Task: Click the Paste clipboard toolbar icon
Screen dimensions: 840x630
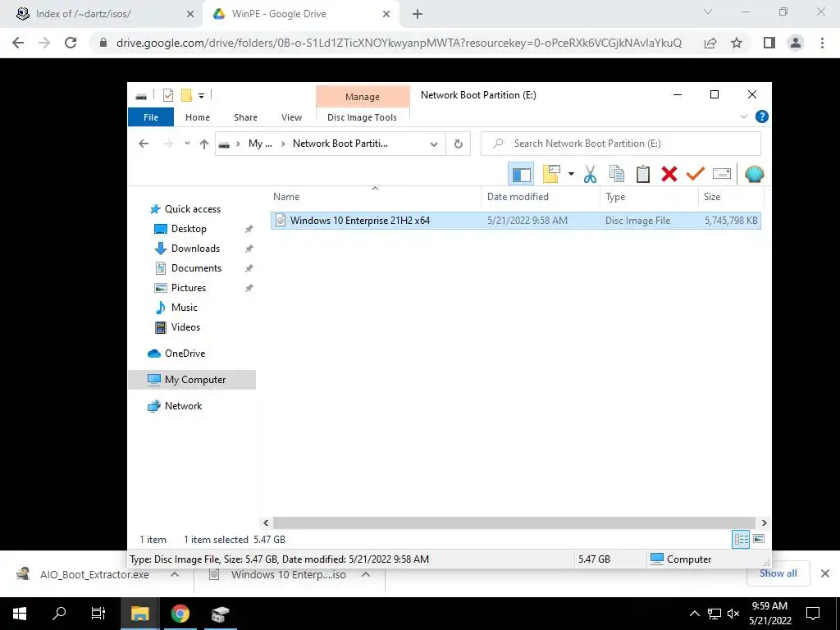Action: 643,174
